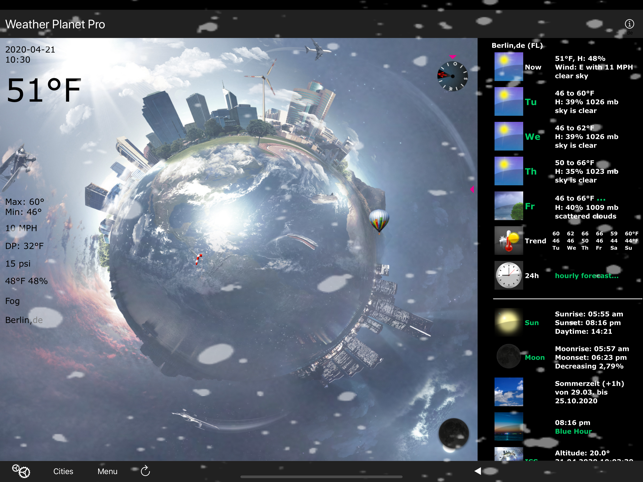Tap the candy cane marker on globe

pos(198,259)
